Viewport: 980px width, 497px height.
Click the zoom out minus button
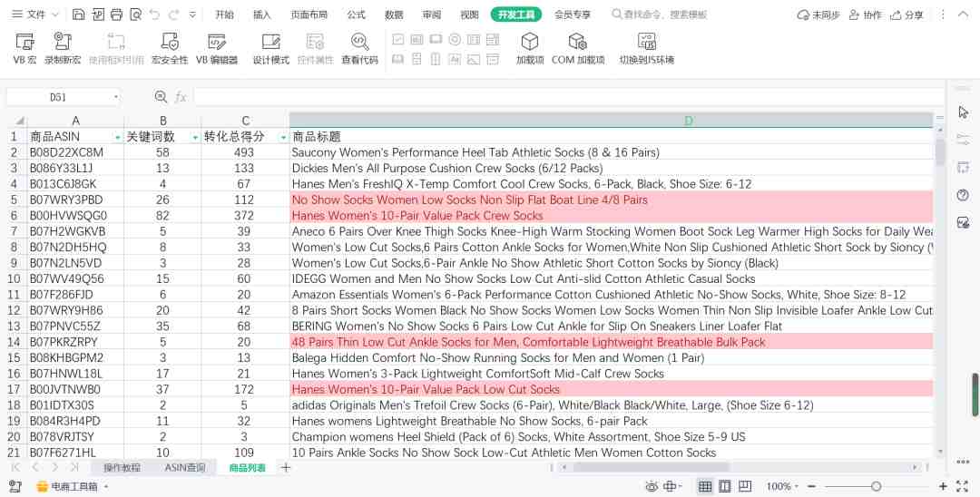pyautogui.click(x=811, y=486)
